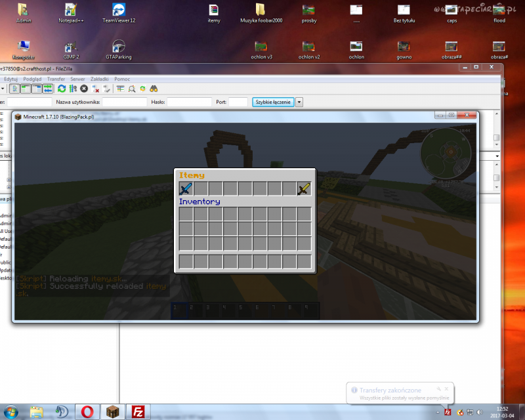
Task: Click the Process queue icon in FileZilla toolbar
Action: (x=73, y=89)
